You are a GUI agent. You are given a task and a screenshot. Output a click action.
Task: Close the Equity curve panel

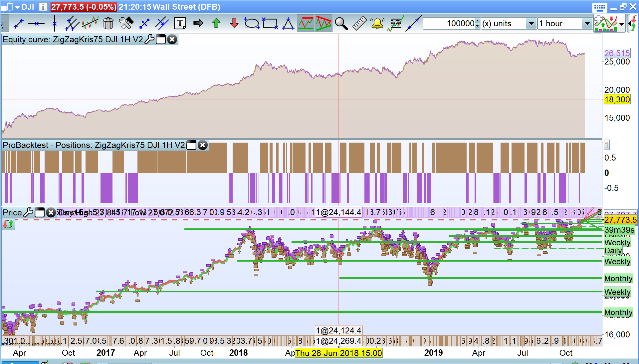click(x=172, y=40)
